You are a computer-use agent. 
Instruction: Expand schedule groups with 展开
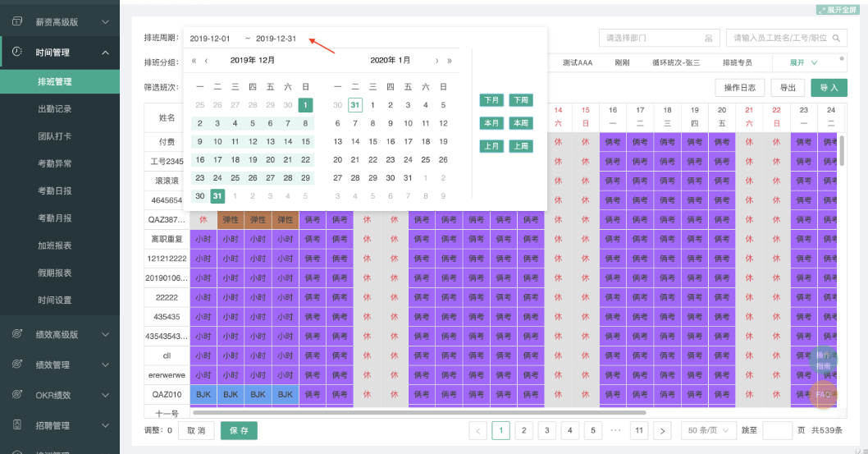click(x=803, y=62)
